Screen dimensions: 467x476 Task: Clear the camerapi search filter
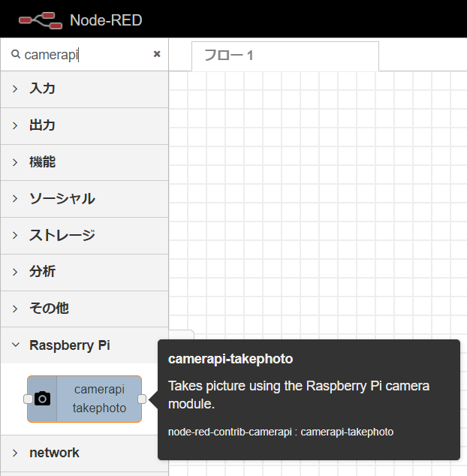157,54
